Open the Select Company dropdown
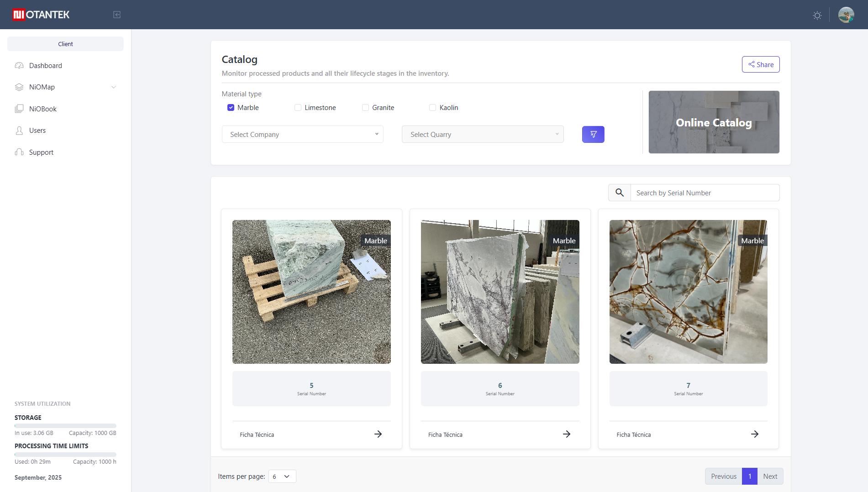Screen dimensions: 868x492 [302, 135]
